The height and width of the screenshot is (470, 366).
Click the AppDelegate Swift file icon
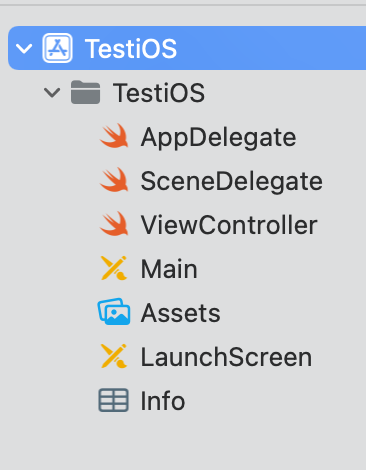pyautogui.click(x=114, y=136)
